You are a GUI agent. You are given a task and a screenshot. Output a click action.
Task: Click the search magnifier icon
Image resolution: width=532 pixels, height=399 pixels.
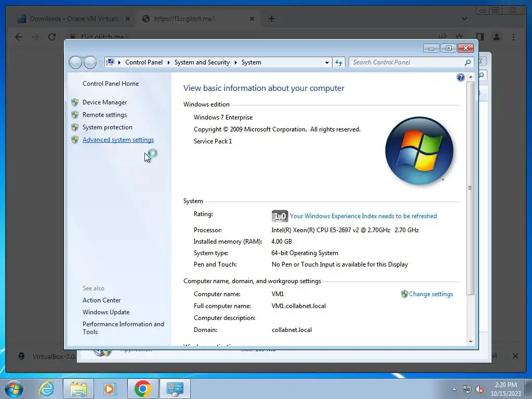point(468,62)
